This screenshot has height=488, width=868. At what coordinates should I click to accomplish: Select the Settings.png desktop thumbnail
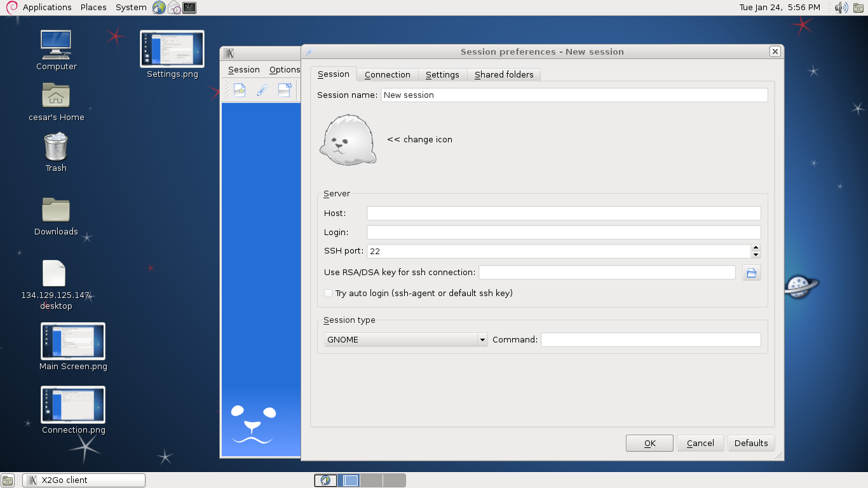click(x=172, y=50)
